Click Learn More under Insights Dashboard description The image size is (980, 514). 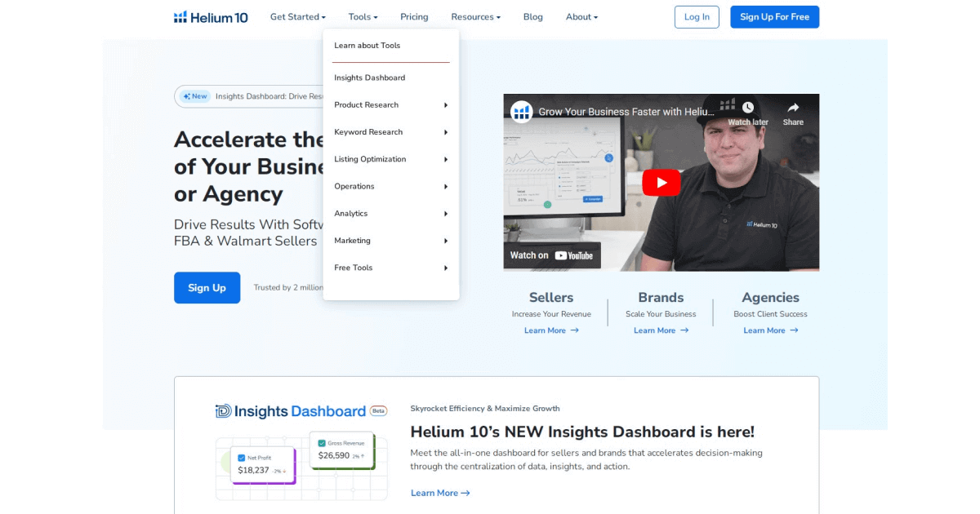440,493
